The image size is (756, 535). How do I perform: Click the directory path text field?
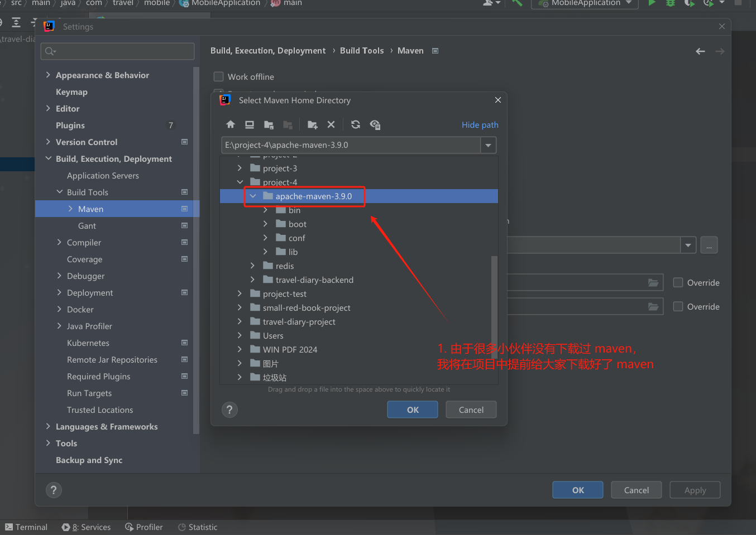[351, 145]
